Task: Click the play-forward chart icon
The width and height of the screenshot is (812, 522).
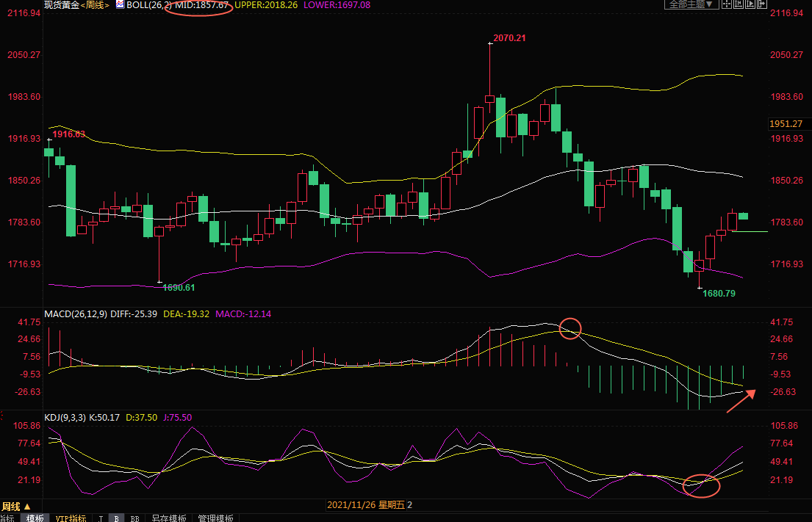Action: pyautogui.click(x=750, y=4)
